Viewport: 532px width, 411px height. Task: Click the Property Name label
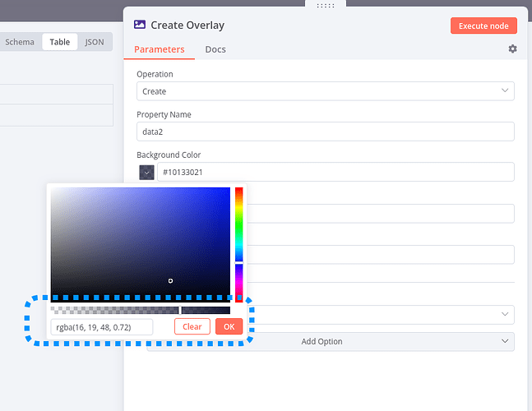pyautogui.click(x=164, y=114)
